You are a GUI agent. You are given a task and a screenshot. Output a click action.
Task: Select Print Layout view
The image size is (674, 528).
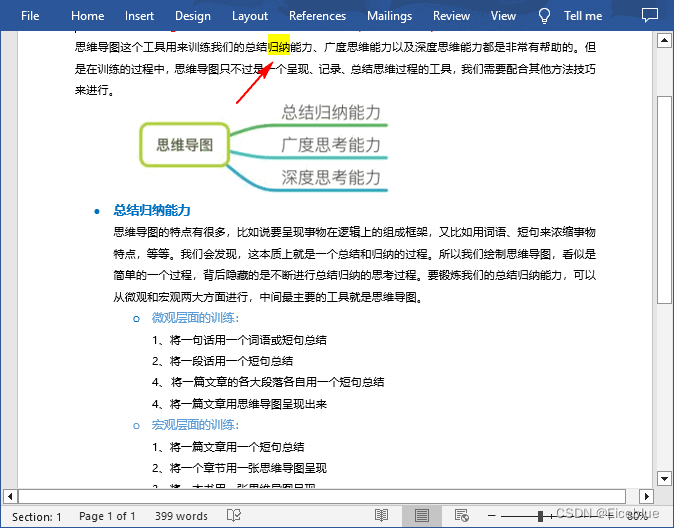421,516
